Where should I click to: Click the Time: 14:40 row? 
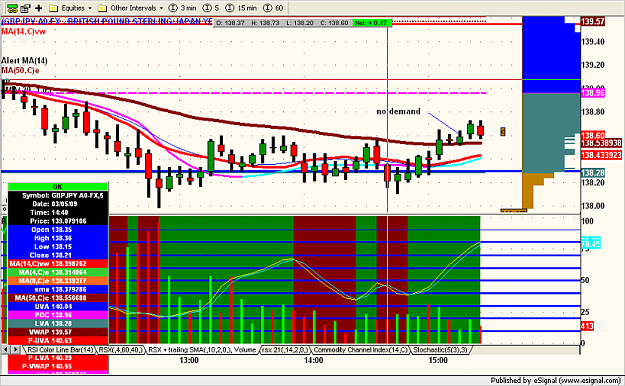coord(58,213)
